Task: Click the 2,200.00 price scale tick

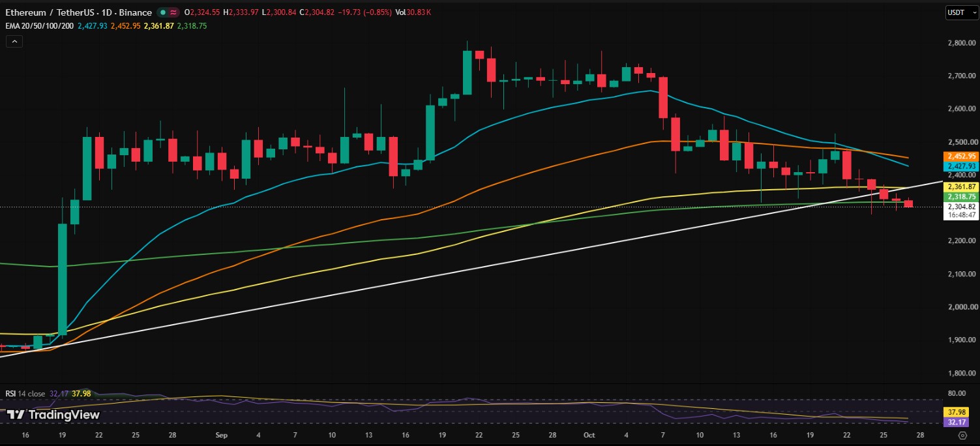Action: 960,241
